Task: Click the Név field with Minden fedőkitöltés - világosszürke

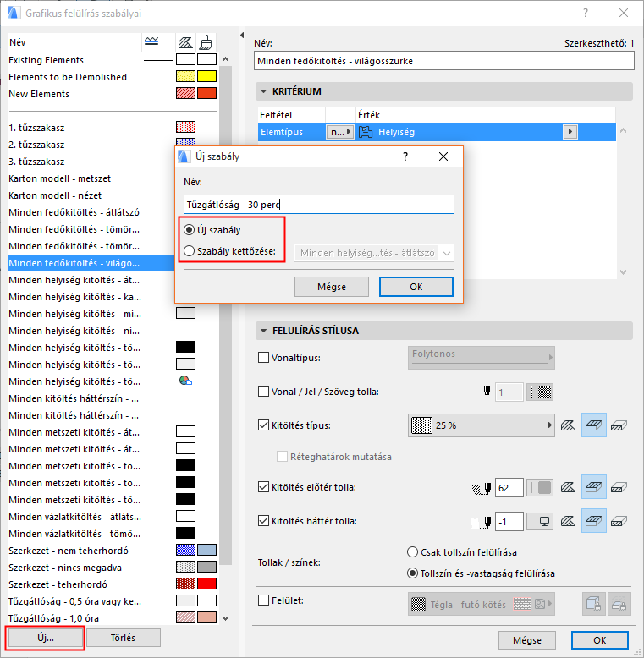Action: click(x=443, y=61)
